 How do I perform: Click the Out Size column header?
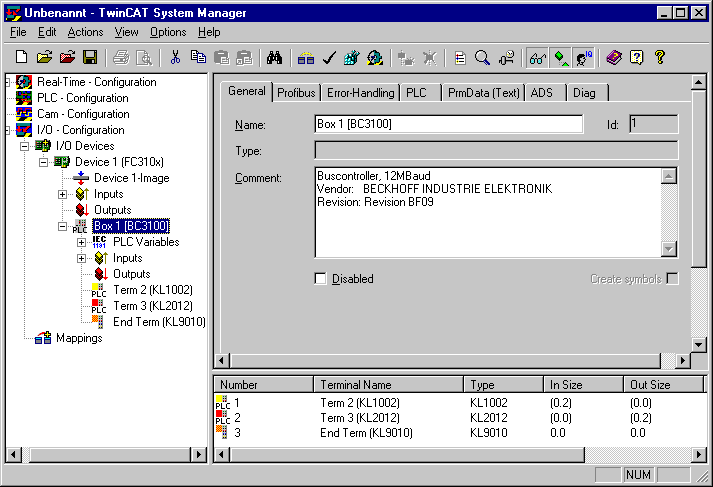coord(663,385)
